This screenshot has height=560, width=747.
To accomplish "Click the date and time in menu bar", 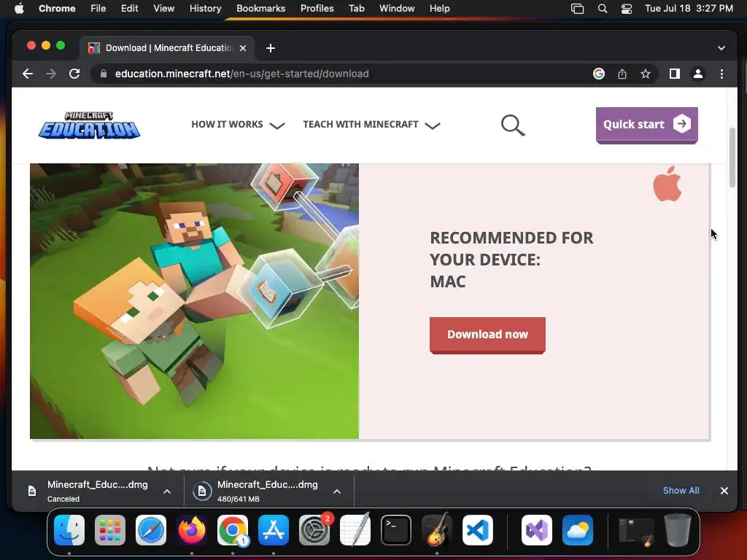I will pos(689,9).
